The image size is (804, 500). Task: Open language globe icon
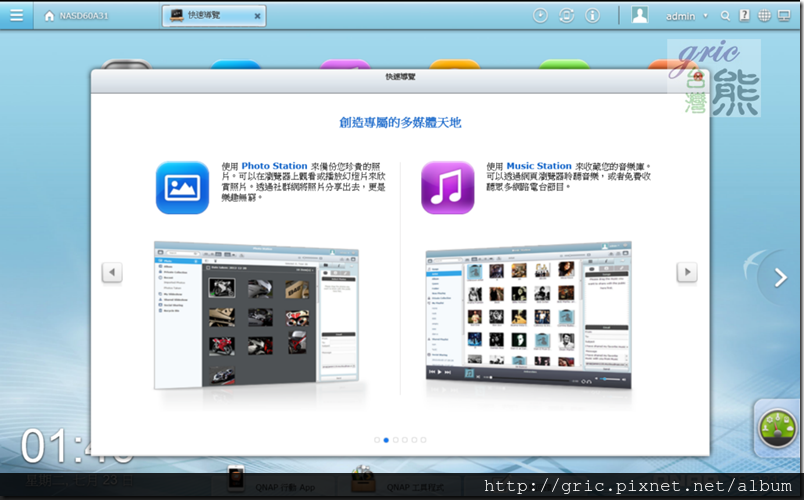(764, 16)
